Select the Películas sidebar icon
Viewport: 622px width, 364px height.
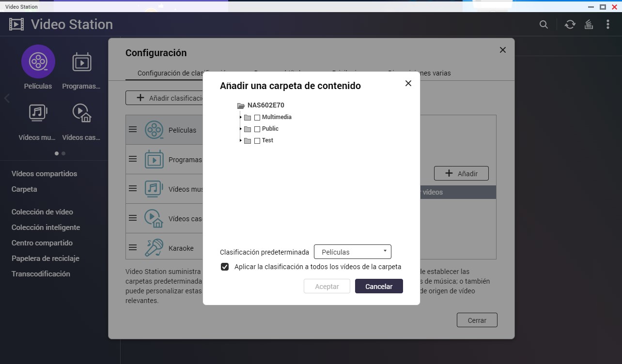pos(38,61)
